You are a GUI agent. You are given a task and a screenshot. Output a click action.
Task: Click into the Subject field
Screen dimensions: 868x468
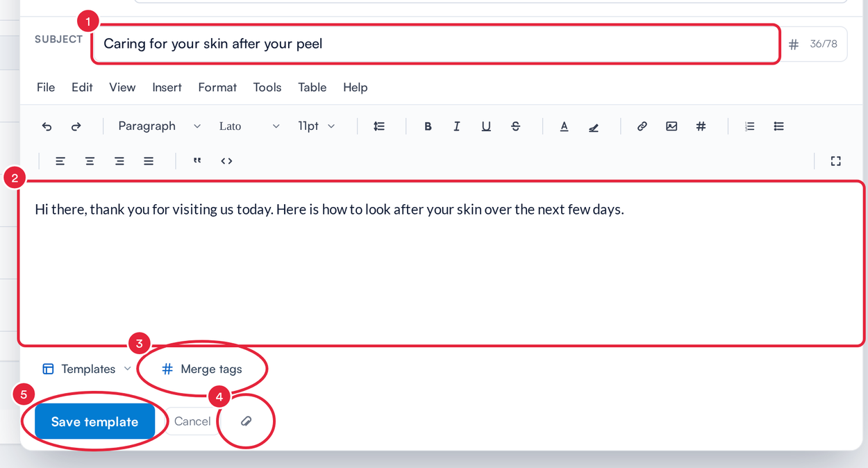pyautogui.click(x=436, y=44)
